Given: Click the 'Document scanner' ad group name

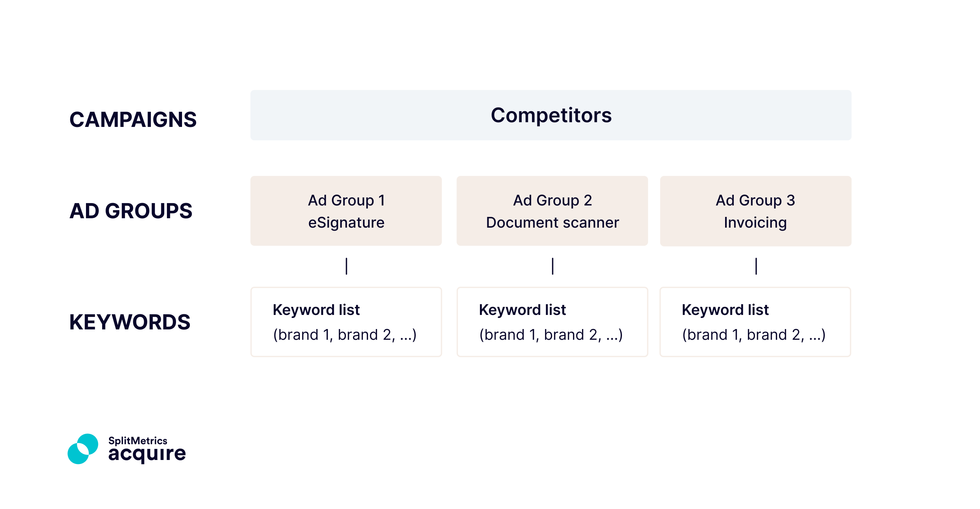Looking at the screenshot, I should pyautogui.click(x=552, y=223).
